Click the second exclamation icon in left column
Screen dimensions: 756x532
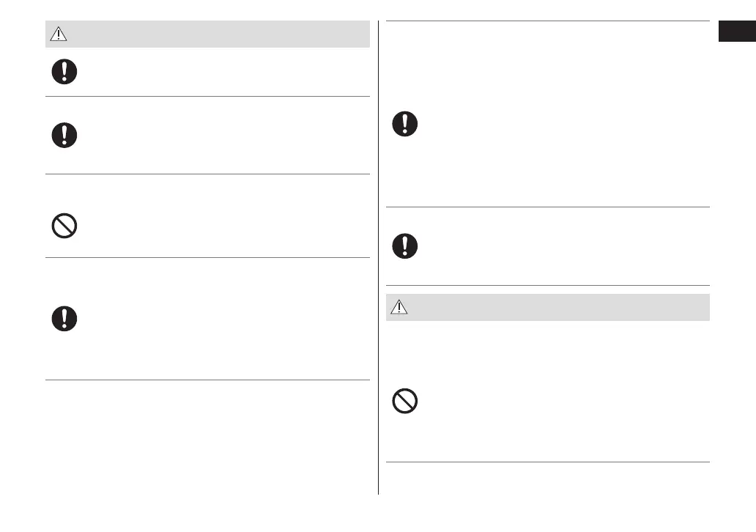tap(64, 135)
